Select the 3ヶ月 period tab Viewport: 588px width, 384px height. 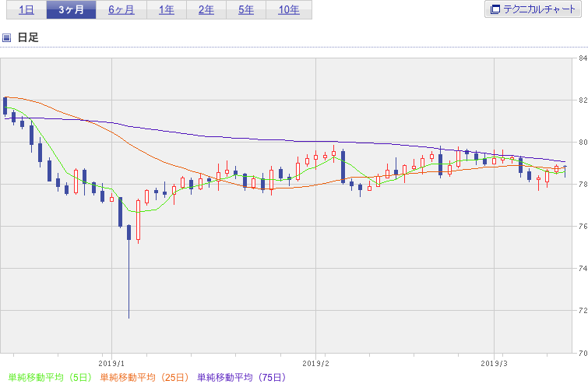click(71, 10)
